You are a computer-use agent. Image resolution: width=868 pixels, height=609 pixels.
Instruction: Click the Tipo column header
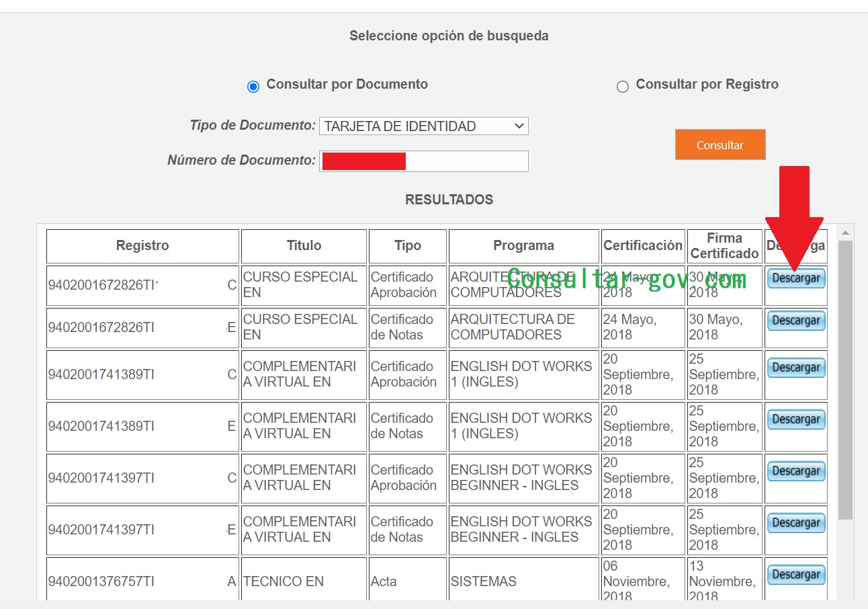(407, 246)
